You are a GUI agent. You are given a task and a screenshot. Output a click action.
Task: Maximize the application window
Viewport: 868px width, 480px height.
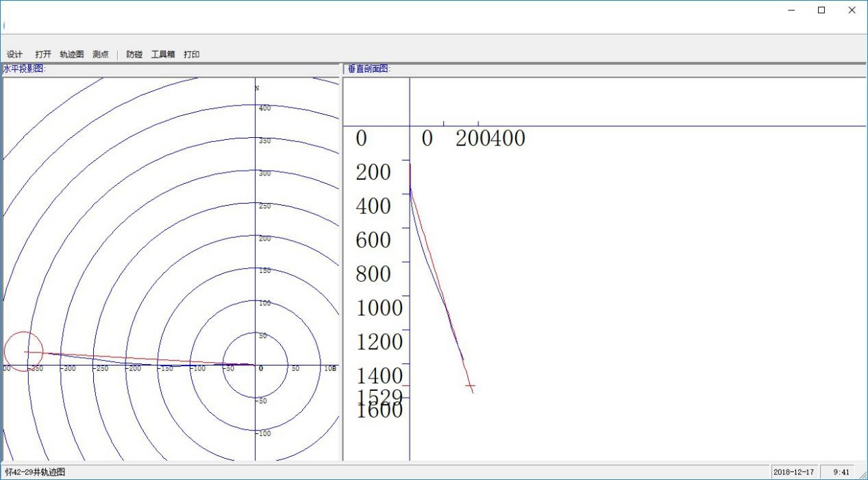(821, 10)
